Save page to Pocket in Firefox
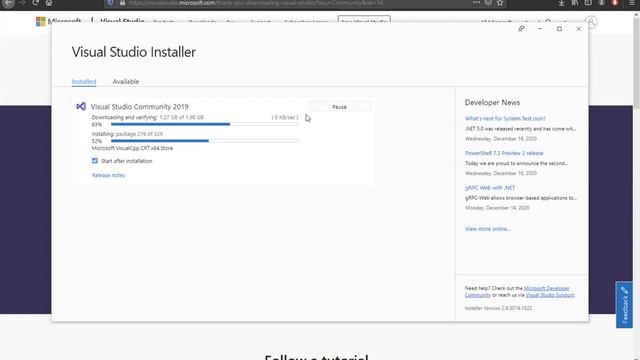Viewport: 640px width, 360px height. tap(488, 3)
